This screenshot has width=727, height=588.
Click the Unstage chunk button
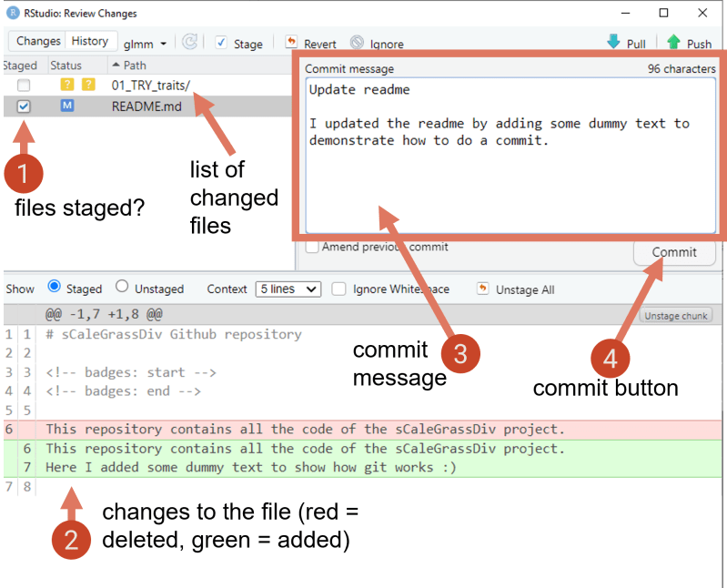(x=675, y=316)
